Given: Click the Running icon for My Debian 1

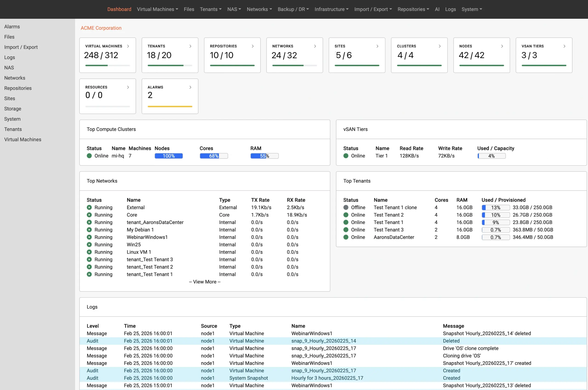Looking at the screenshot, I should 89,230.
